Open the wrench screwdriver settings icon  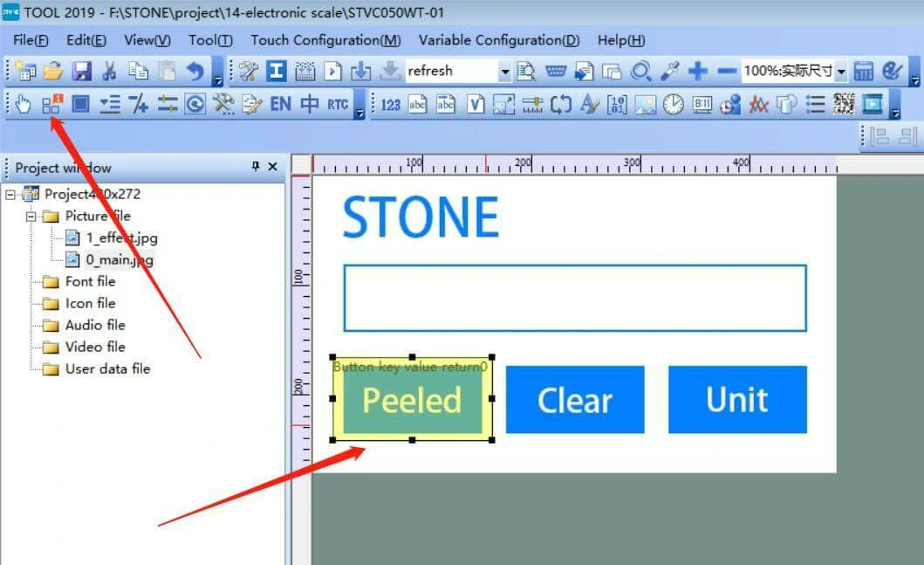click(248, 72)
